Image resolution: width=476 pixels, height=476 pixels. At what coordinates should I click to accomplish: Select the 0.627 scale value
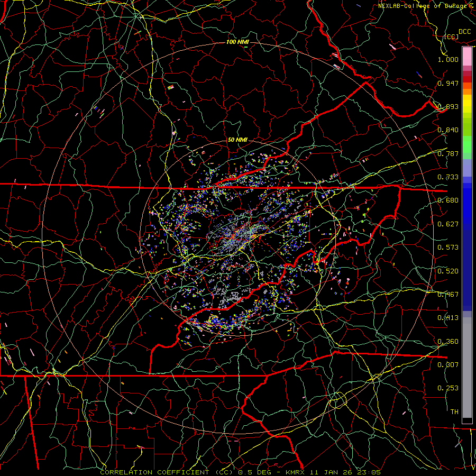coord(448,224)
